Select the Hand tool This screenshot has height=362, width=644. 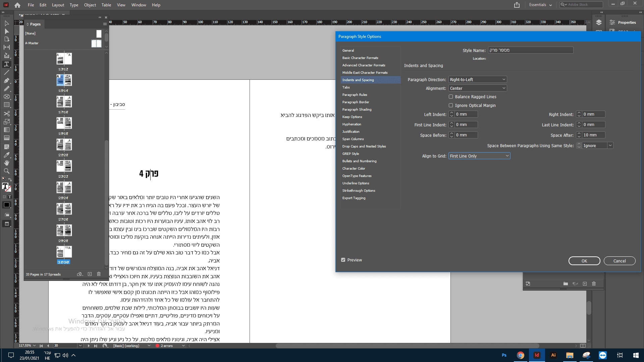(x=6, y=163)
